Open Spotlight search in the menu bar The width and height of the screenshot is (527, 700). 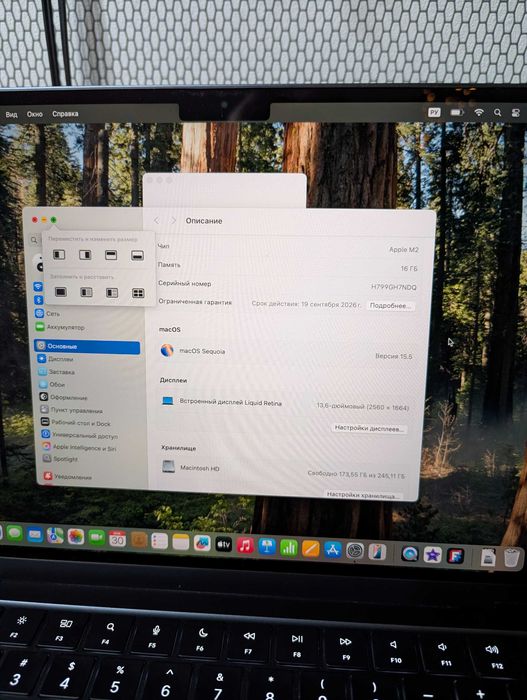[x=497, y=112]
